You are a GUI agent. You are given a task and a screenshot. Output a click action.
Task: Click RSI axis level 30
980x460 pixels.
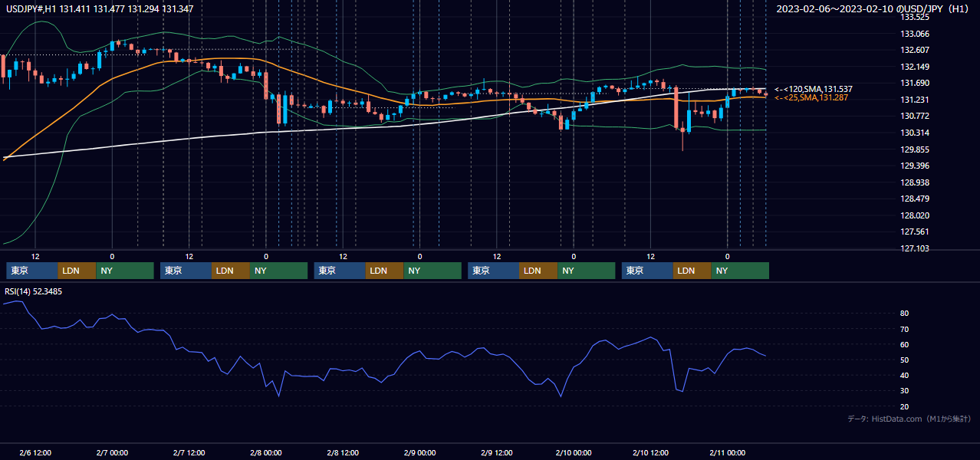(905, 390)
